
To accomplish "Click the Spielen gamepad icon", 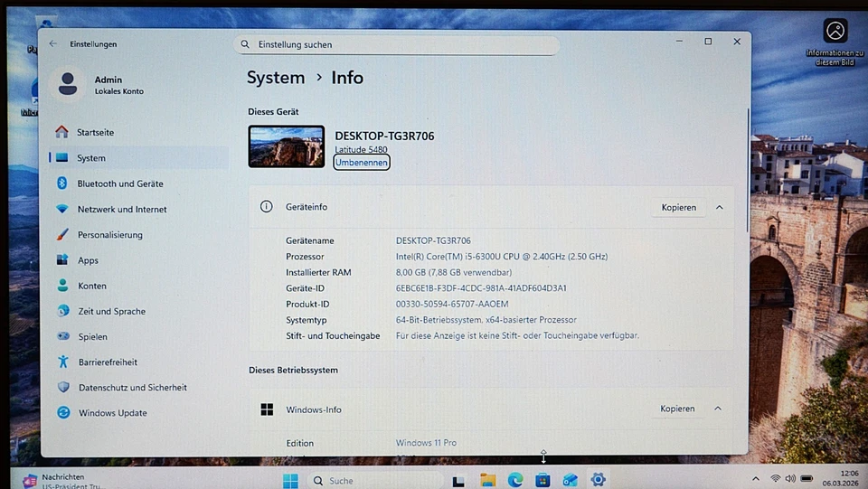I will pos(63,336).
